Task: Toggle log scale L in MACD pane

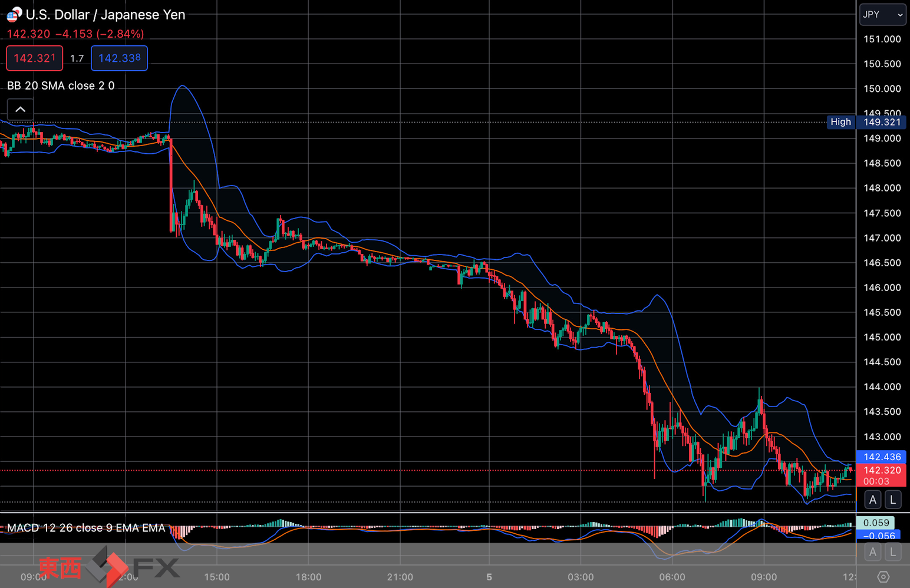Action: (x=893, y=552)
